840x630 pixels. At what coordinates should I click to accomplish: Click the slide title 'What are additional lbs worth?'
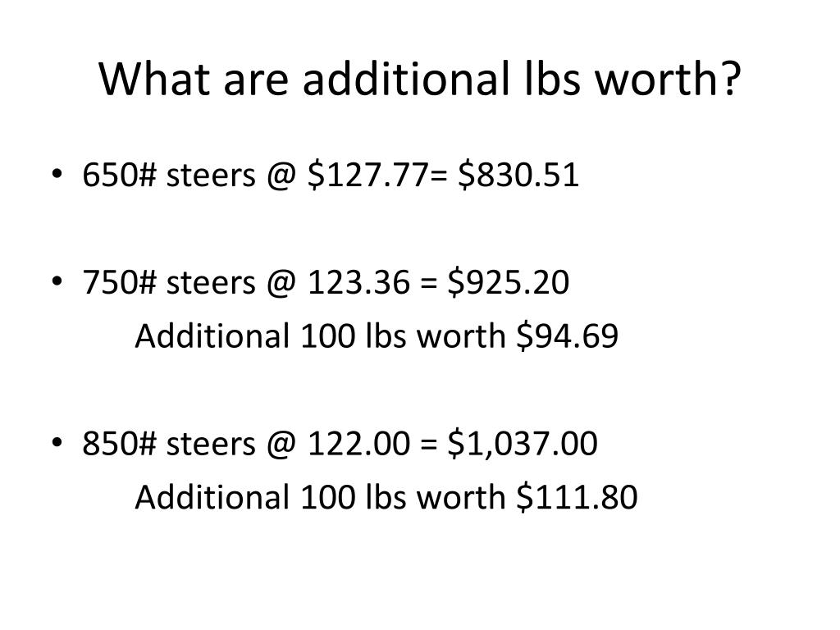coord(419,80)
